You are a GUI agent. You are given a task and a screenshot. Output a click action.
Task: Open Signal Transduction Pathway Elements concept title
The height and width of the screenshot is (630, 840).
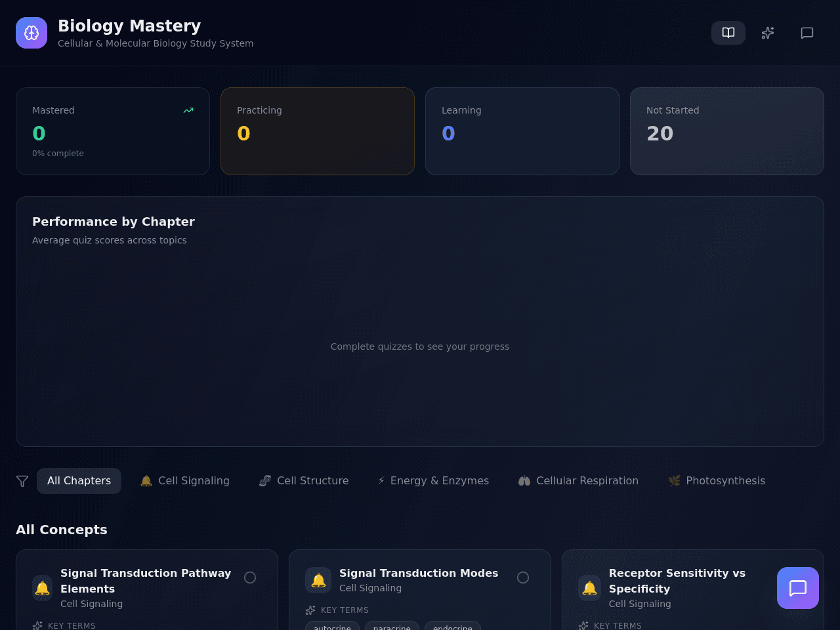click(x=146, y=581)
